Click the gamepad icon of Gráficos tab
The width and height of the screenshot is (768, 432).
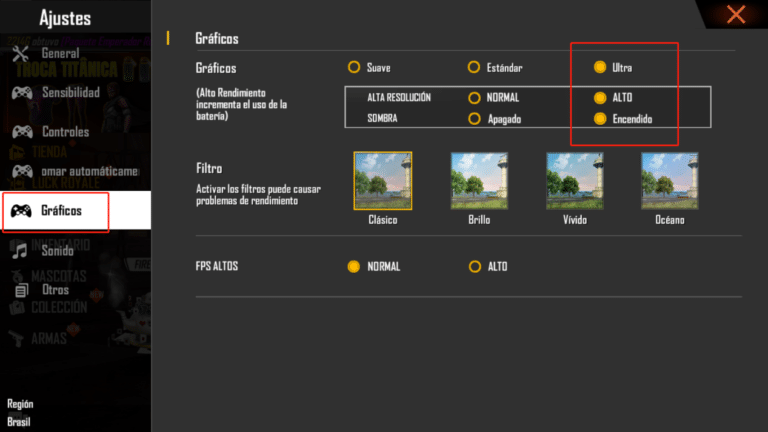click(21, 211)
